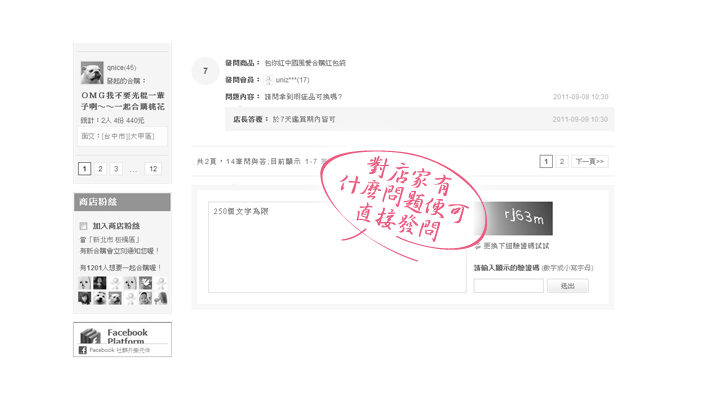The image size is (721, 400).
Task: Check the 加入商店粉絲 checkbox
Action: coord(83,226)
